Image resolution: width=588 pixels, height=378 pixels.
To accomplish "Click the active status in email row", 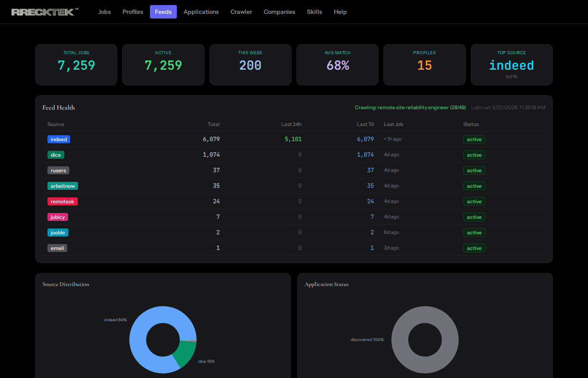I will tap(474, 248).
